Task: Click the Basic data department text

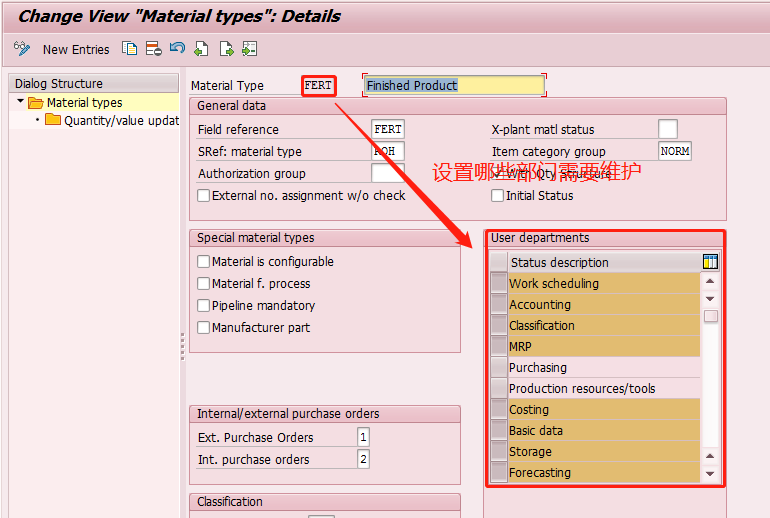Action: click(536, 431)
